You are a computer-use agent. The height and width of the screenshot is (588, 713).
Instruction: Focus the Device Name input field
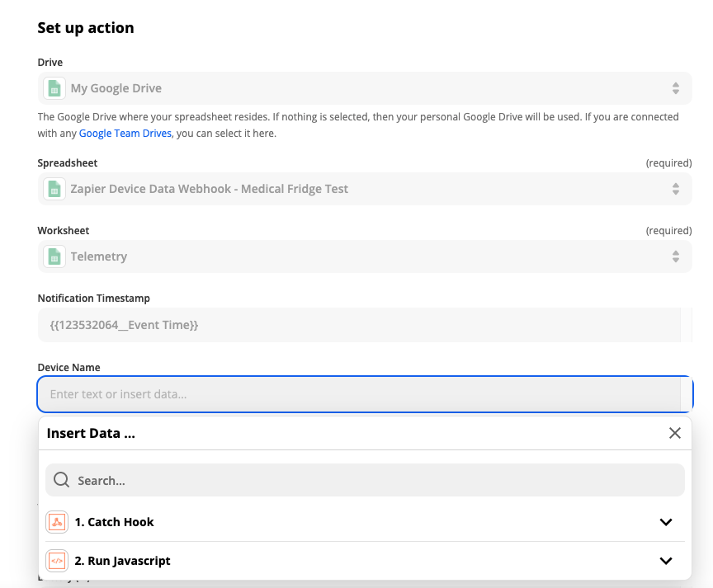coord(365,394)
